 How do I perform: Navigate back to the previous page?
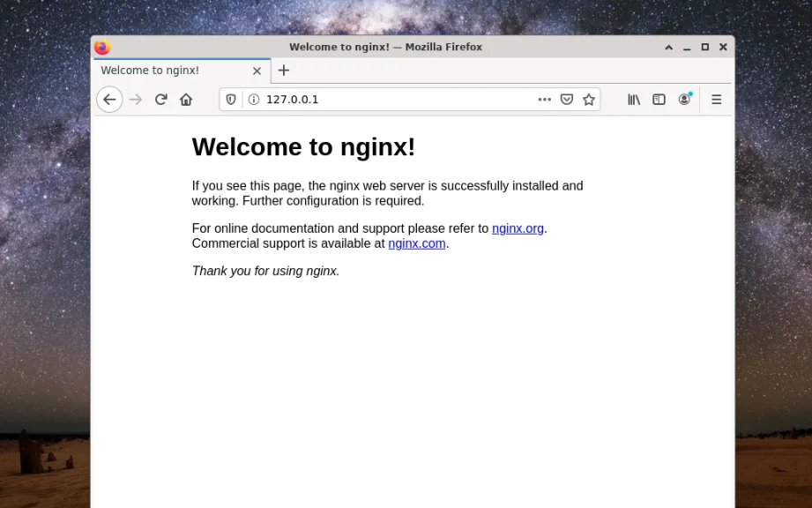[x=109, y=99]
